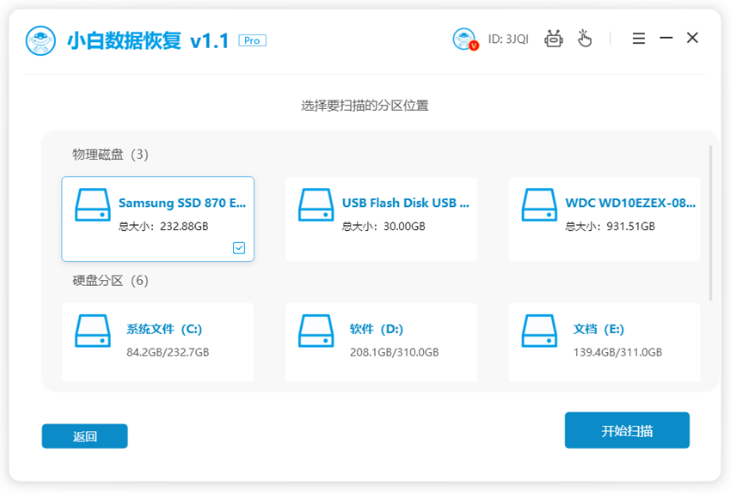The image size is (732, 493).
Task: Click the ID: 3JQI account label
Action: click(508, 39)
